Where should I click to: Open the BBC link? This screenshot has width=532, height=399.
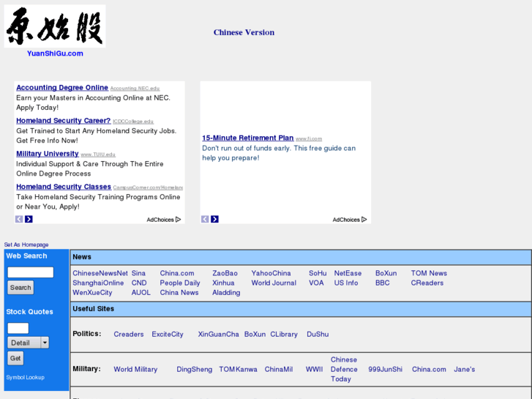pos(383,283)
